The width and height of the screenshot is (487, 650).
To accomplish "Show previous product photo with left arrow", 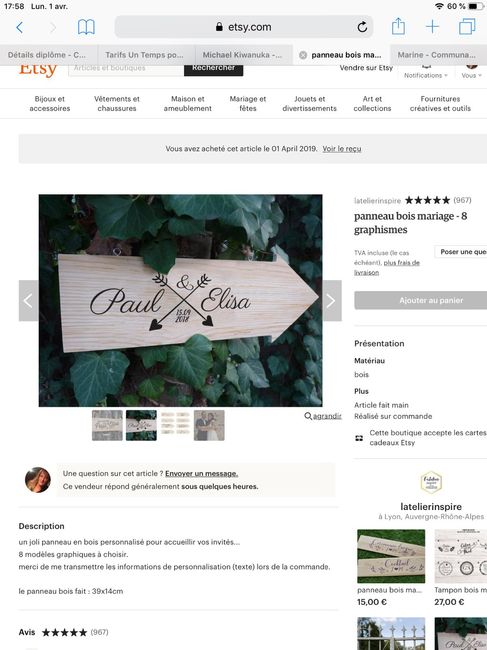I will tap(29, 301).
